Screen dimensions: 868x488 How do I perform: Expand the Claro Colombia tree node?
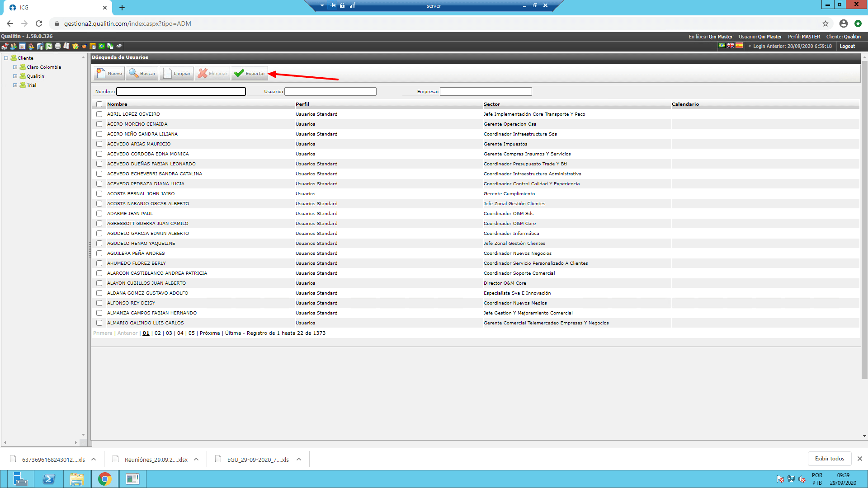[15, 67]
